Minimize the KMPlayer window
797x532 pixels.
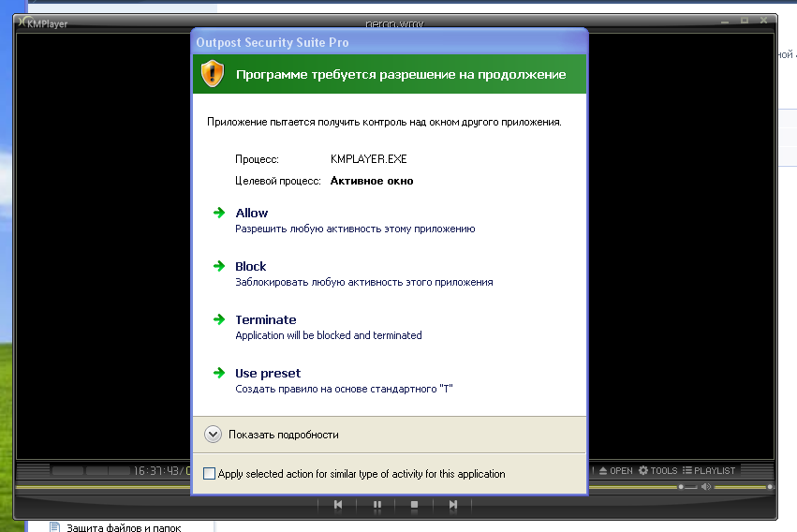tap(725, 21)
